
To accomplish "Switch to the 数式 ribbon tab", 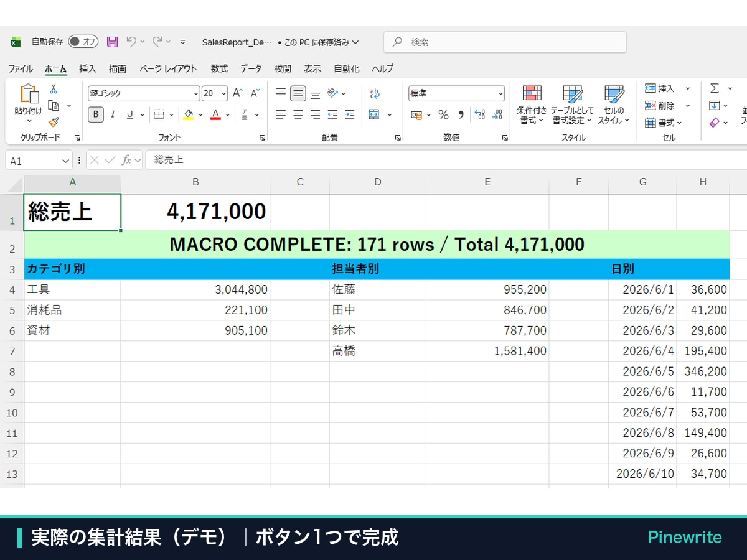I will pos(219,68).
